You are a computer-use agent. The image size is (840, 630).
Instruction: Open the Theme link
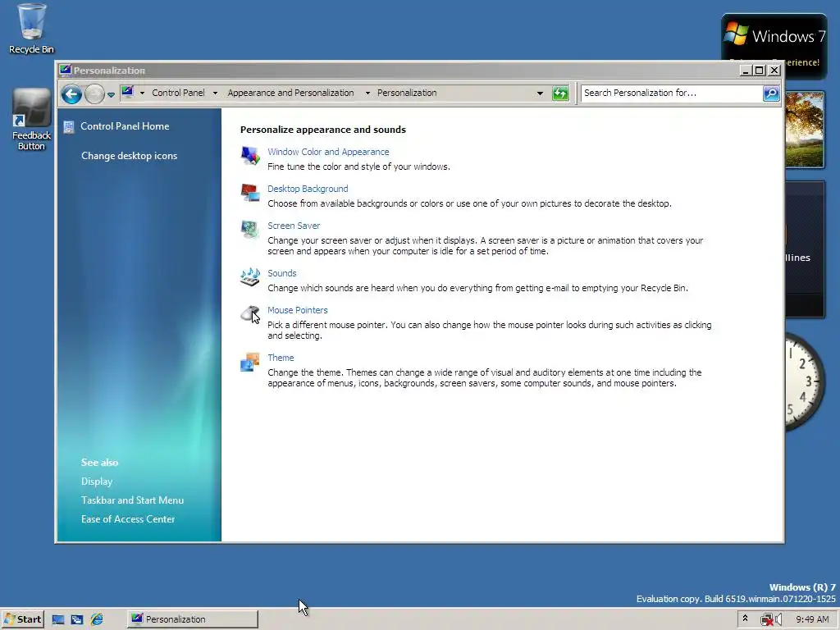click(281, 358)
